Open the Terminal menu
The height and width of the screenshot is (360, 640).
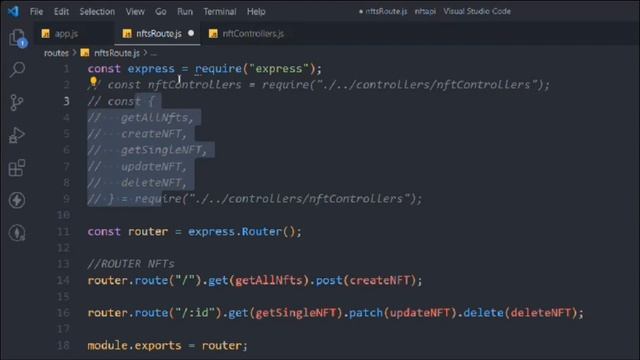coord(220,11)
